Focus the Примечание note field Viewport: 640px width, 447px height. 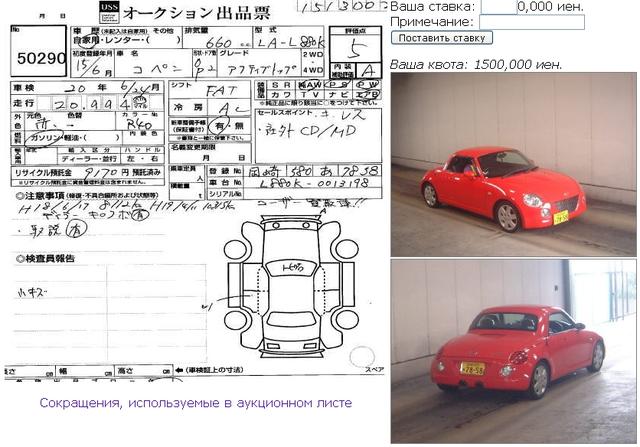[531, 22]
